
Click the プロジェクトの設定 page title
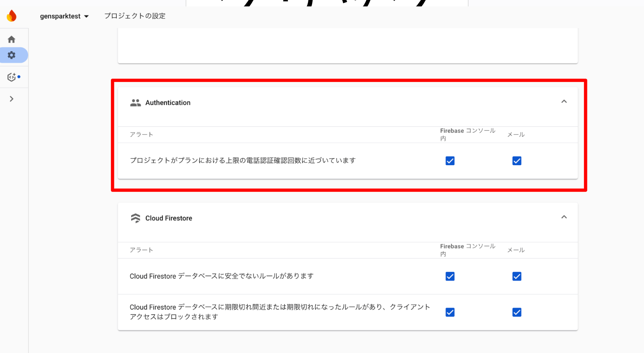click(x=135, y=16)
